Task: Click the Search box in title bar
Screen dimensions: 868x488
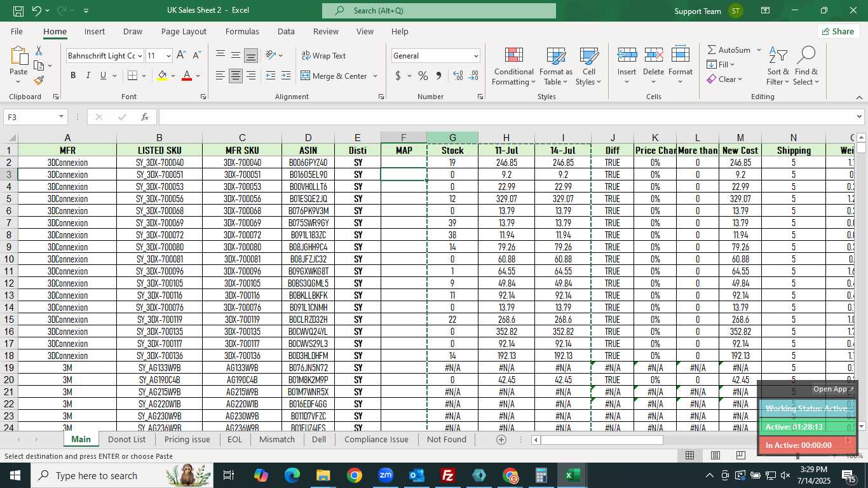Action: (x=438, y=11)
